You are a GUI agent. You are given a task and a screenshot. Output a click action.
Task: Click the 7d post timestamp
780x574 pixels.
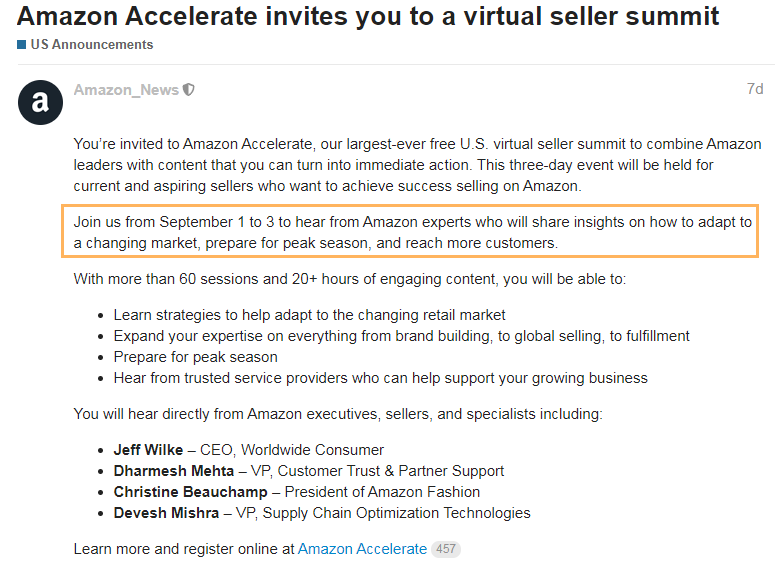(x=755, y=89)
